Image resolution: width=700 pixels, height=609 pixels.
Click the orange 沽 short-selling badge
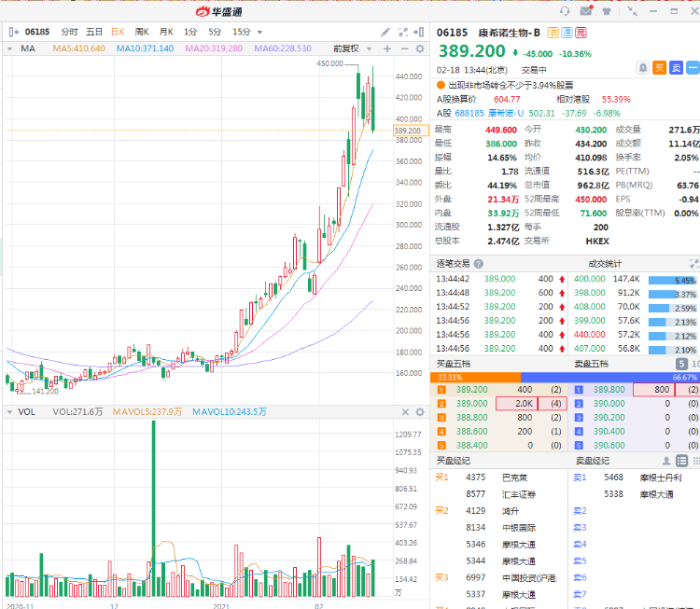[553, 33]
